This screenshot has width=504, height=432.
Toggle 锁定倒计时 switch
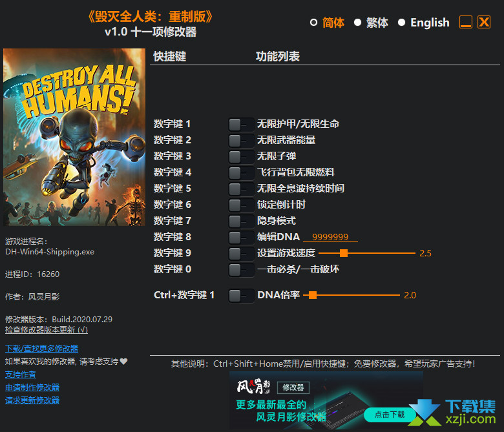point(241,205)
